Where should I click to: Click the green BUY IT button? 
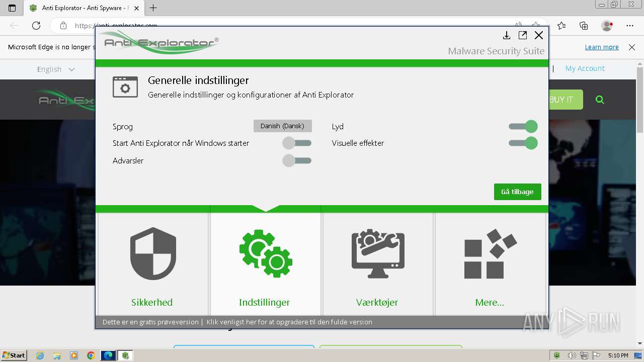click(566, 100)
